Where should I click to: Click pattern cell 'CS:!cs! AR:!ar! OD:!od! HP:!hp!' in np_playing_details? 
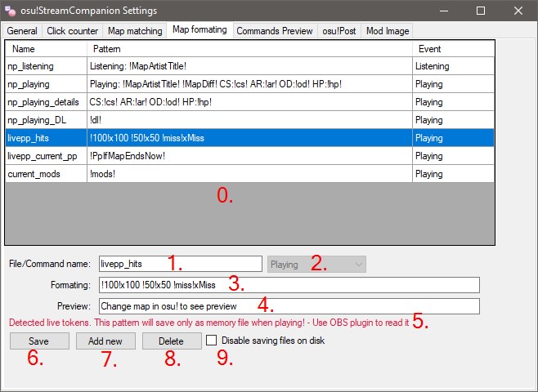pos(250,102)
